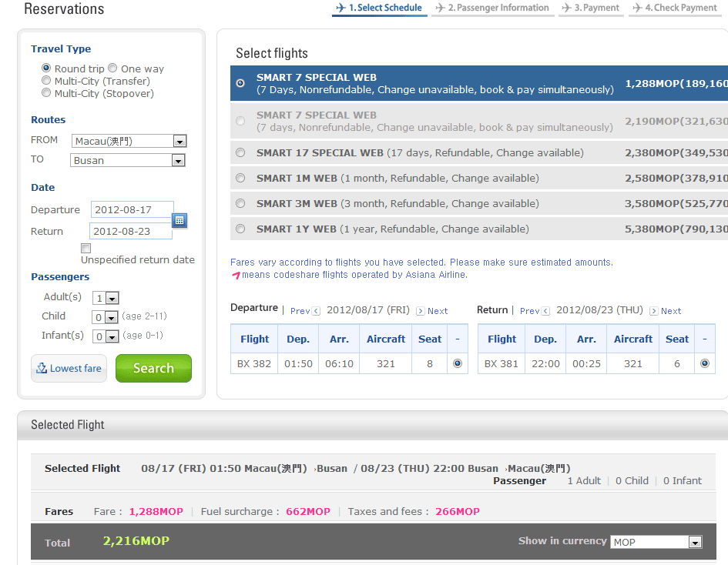Go to the Payment step tab
Screen dimensions: 728x565
click(x=591, y=8)
